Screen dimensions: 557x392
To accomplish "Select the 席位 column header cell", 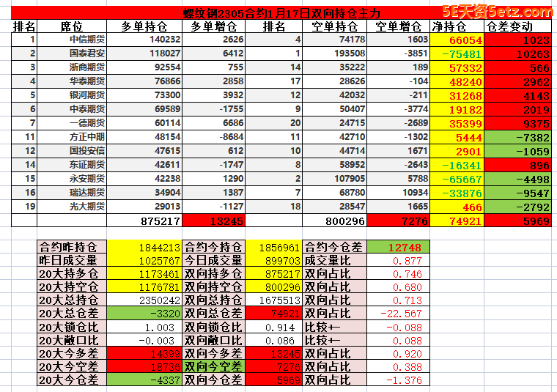I will (71, 26).
